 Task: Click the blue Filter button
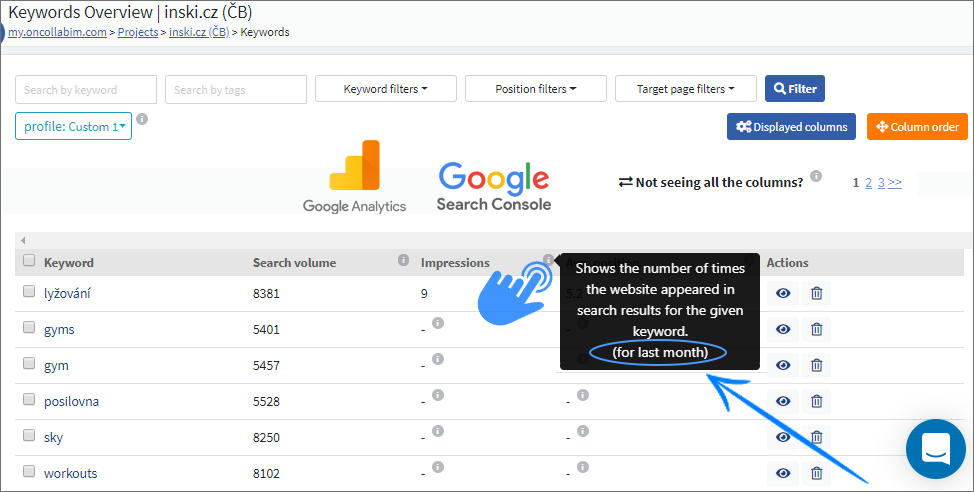795,89
